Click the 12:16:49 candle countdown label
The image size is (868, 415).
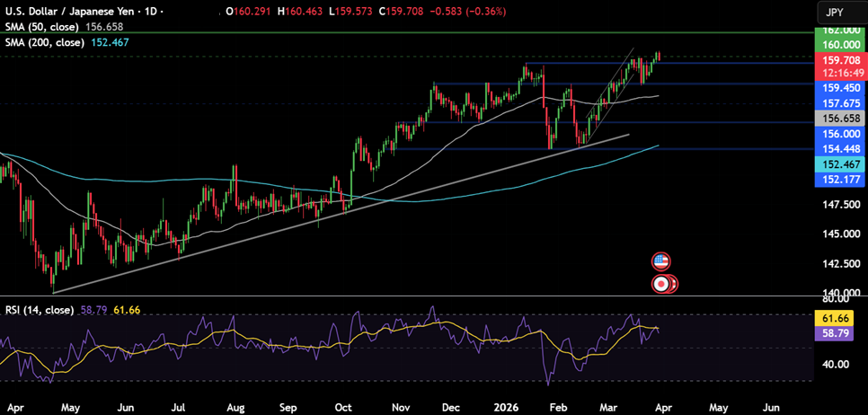(839, 74)
